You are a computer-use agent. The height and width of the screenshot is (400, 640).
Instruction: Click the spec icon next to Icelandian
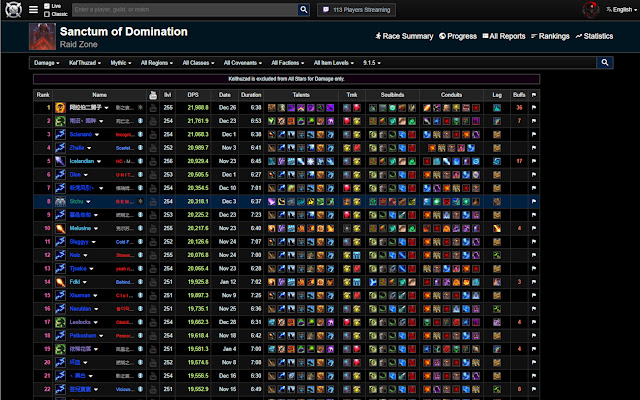tap(60, 161)
